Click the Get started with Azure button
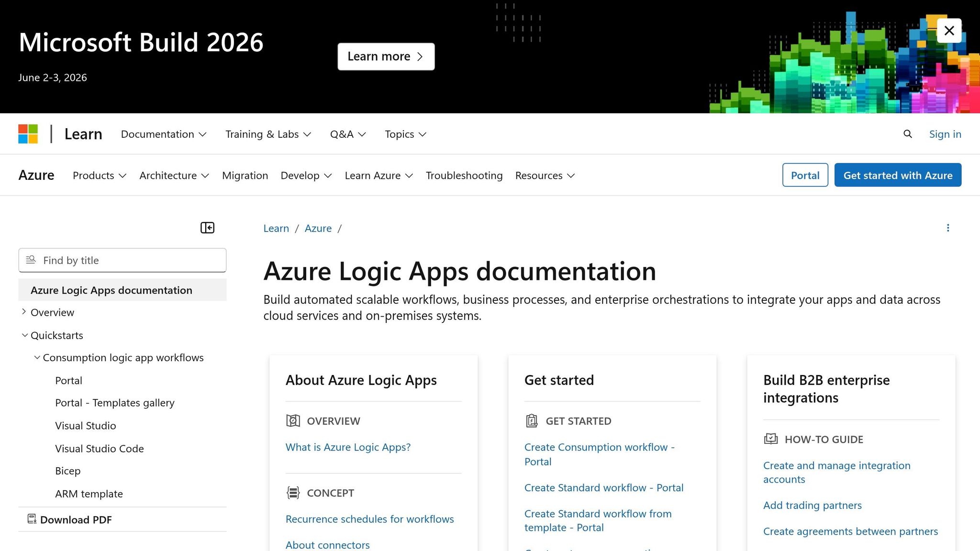This screenshot has width=980, height=551. tap(897, 175)
